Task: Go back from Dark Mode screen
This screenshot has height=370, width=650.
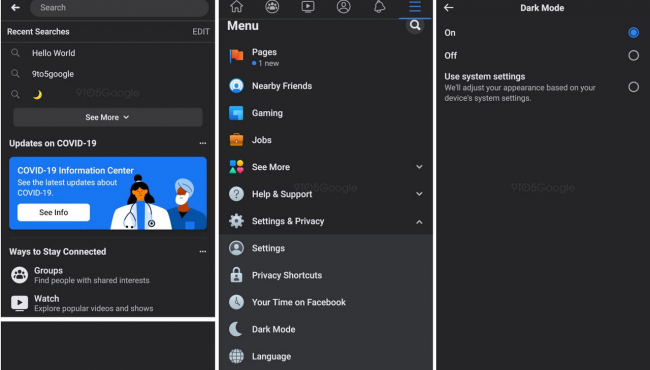Action: pos(449,7)
